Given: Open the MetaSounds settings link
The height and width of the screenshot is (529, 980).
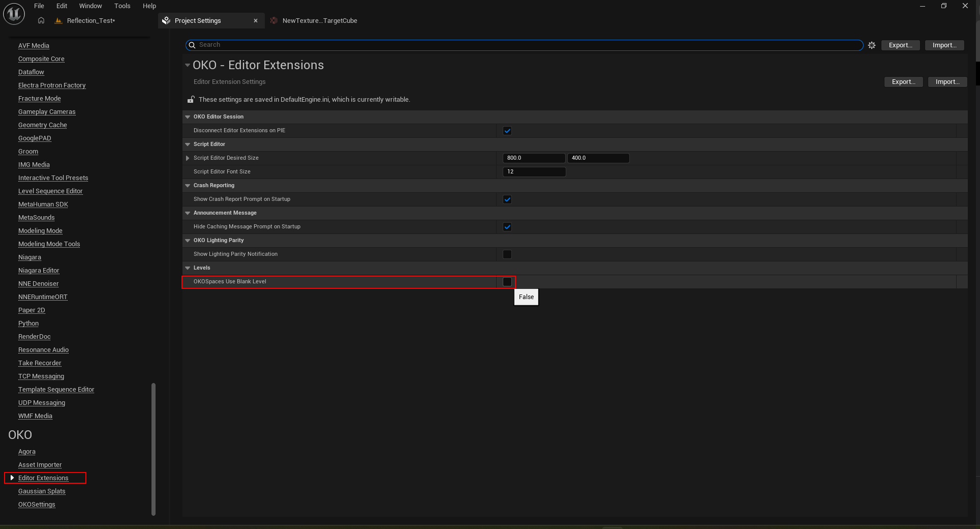Looking at the screenshot, I should pyautogui.click(x=36, y=218).
